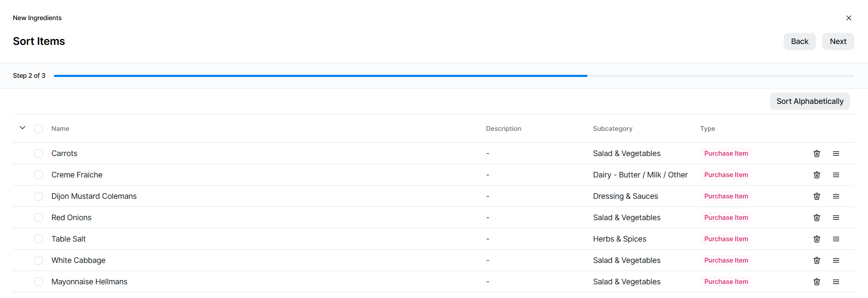Click the drag handle for White Cabbage
The height and width of the screenshot is (298, 868).
pos(836,260)
